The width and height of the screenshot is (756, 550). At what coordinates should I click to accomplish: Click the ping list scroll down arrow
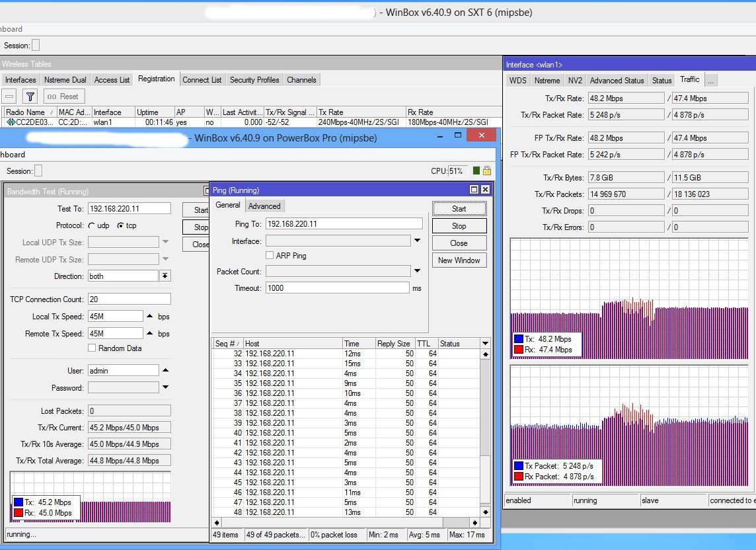click(x=486, y=512)
